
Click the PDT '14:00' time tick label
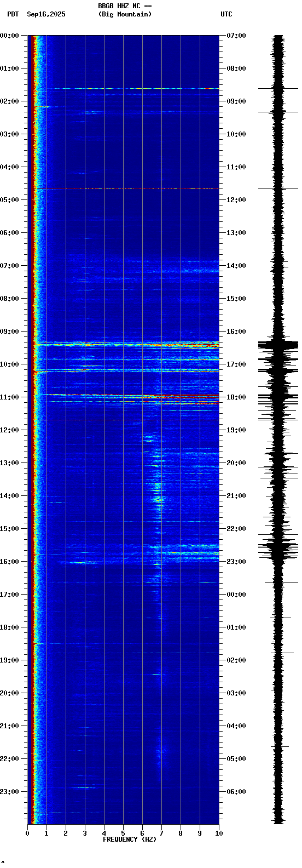pyautogui.click(x=9, y=496)
